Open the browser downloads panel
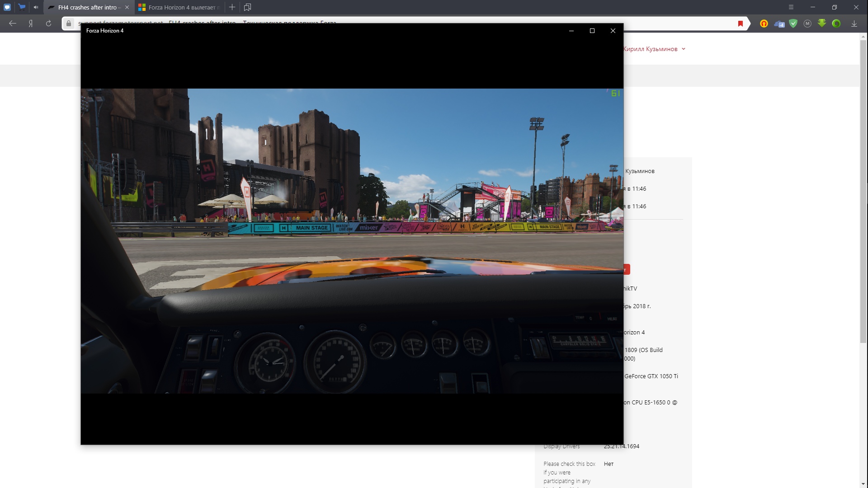This screenshot has height=488, width=868. (x=854, y=23)
